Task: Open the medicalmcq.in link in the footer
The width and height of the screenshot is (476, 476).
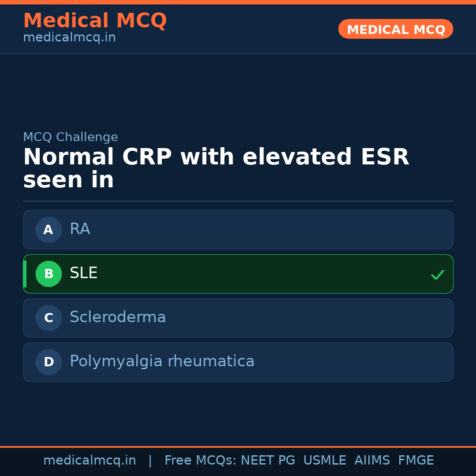Action: tap(89, 461)
